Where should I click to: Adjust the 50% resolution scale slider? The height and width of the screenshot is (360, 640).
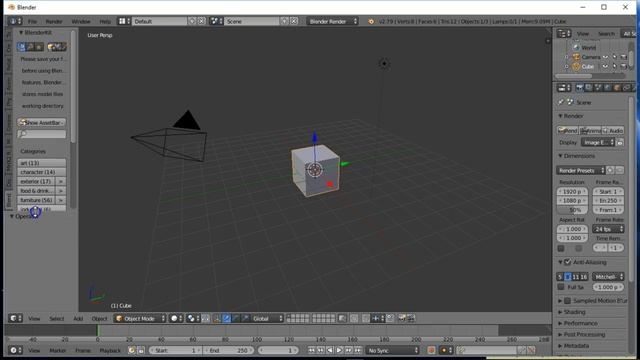tap(572, 210)
